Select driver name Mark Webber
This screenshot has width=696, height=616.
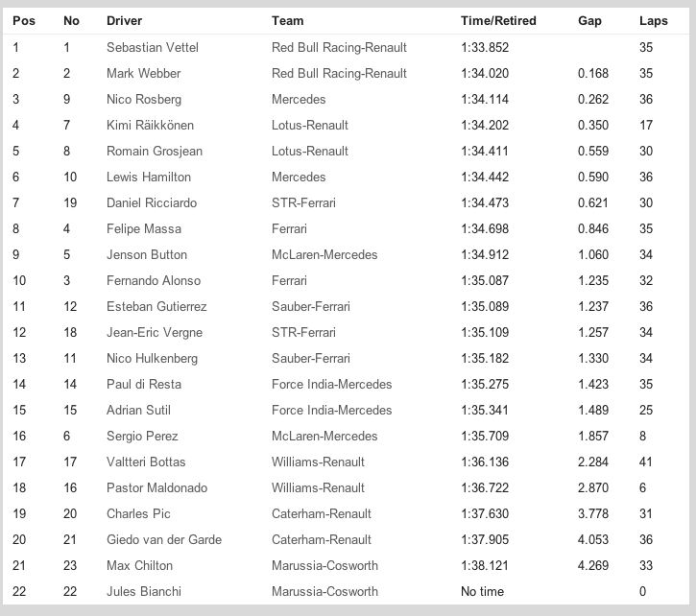pos(144,73)
